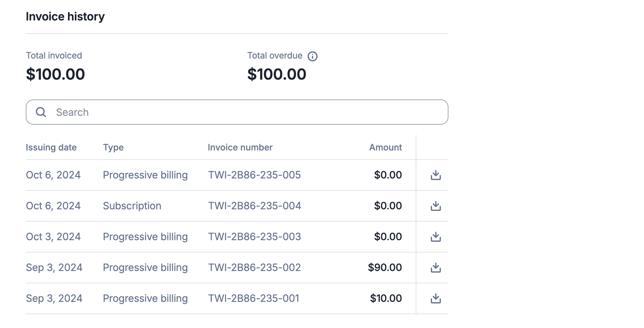Image resolution: width=644 pixels, height=328 pixels.
Task: Select the Subscription invoice type cell
Action: coord(132,206)
